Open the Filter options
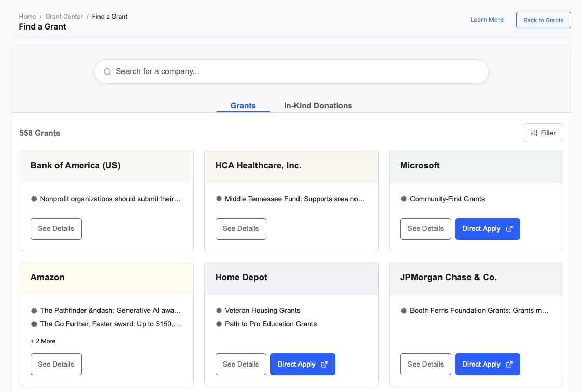583x392 pixels. point(543,133)
